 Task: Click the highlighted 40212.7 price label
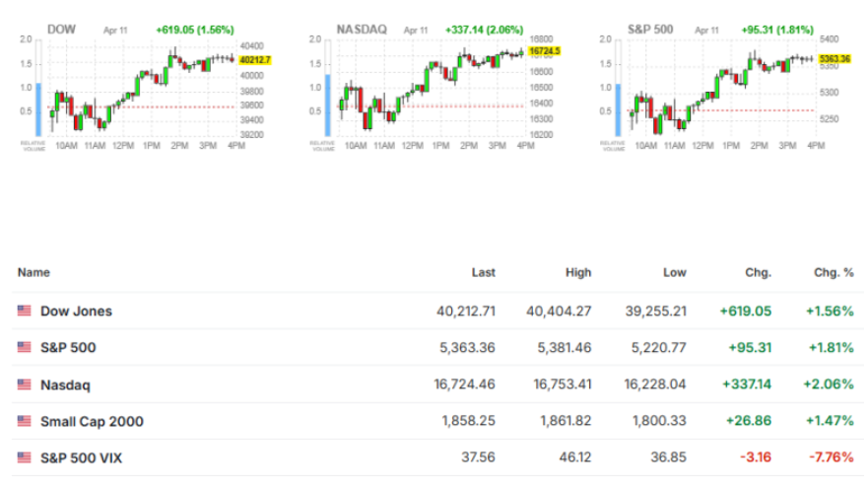pos(255,60)
